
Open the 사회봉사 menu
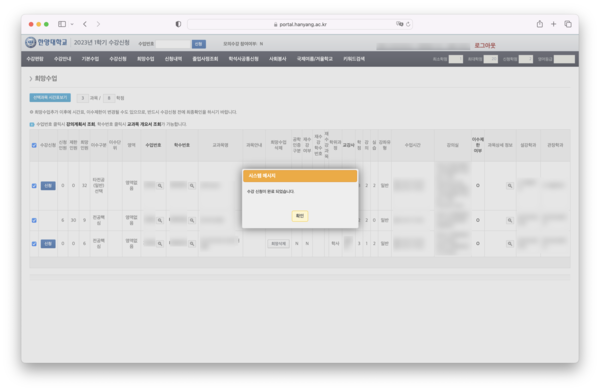click(x=277, y=59)
